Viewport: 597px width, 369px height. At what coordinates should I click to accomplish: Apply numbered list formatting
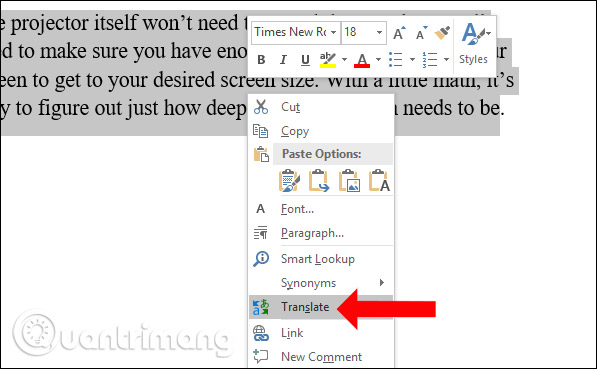[x=429, y=60]
